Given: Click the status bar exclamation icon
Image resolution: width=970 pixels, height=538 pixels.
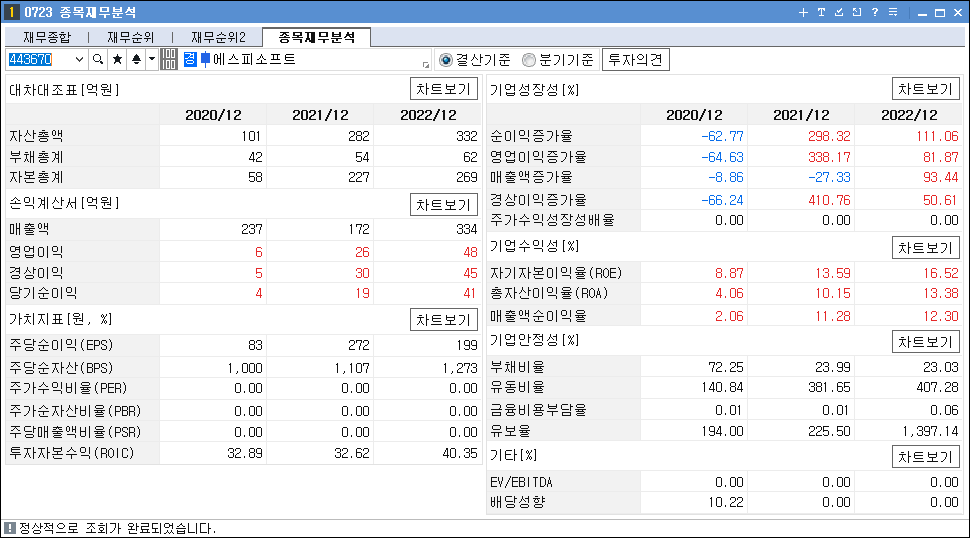Looking at the screenshot, I should [x=10, y=528].
